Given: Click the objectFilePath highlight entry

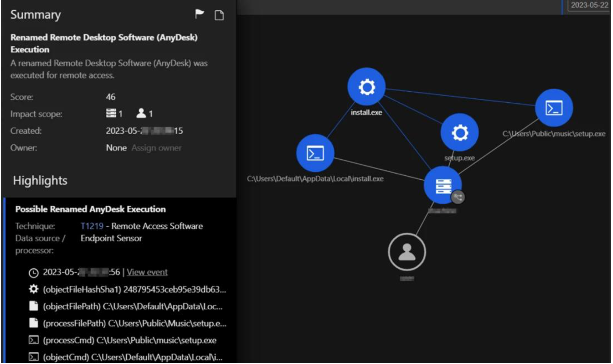Looking at the screenshot, I should tap(133, 306).
